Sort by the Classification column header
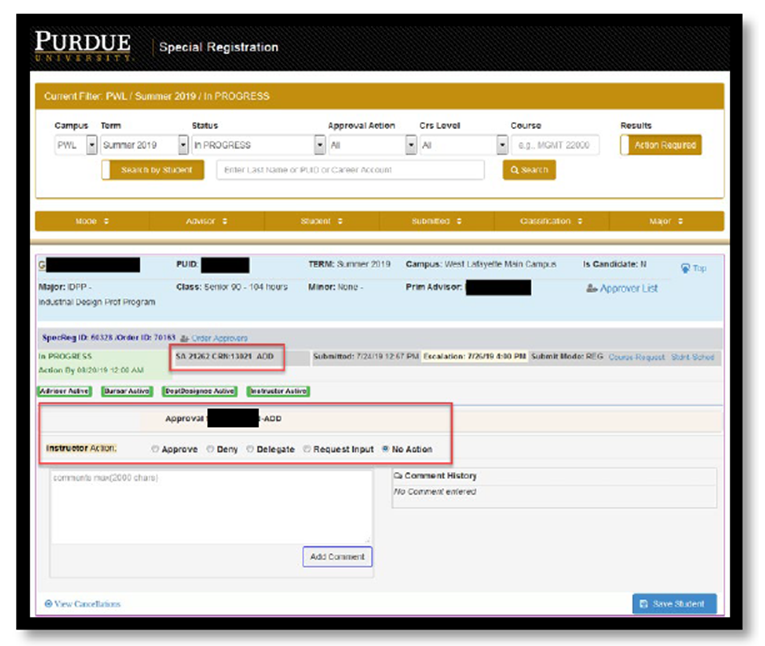 tap(550, 221)
